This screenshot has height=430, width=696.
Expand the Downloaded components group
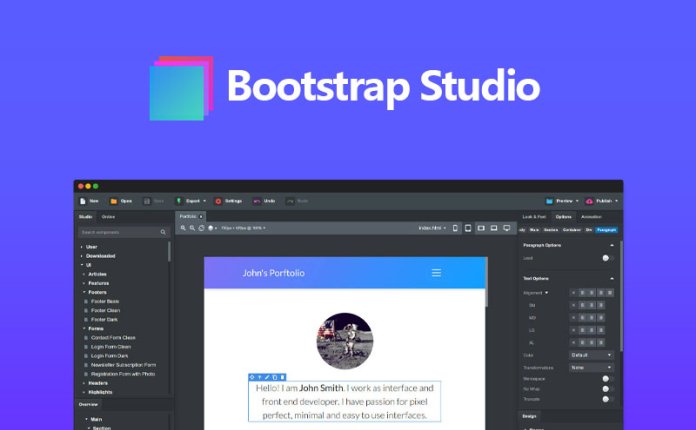[82, 256]
